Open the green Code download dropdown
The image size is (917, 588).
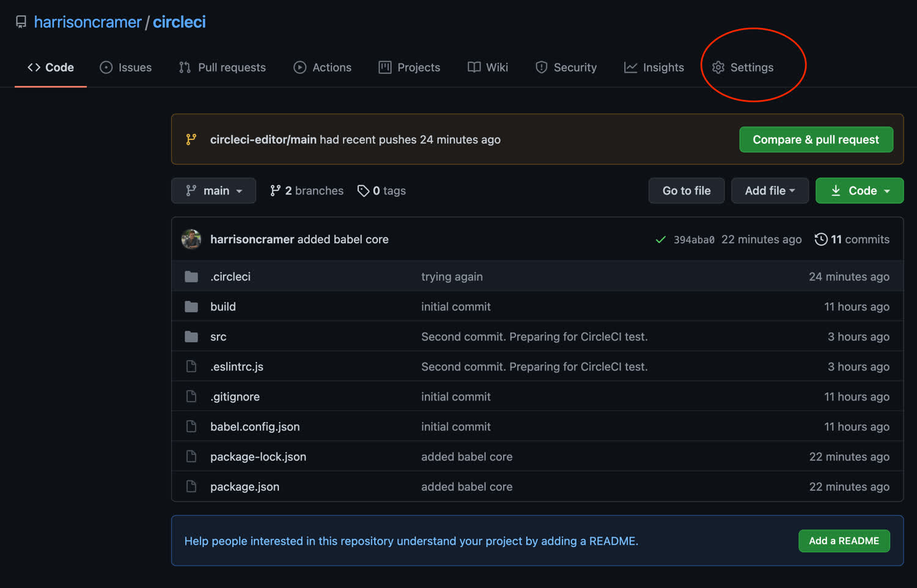point(860,191)
